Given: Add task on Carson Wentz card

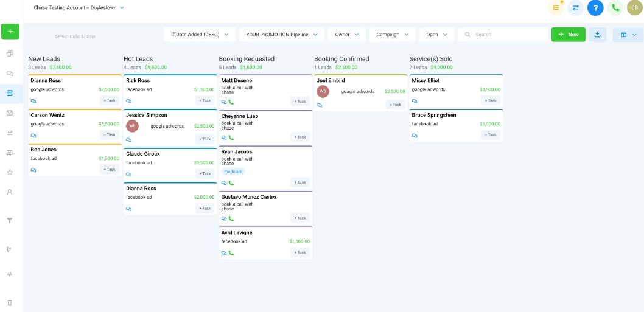Looking at the screenshot, I should point(109,134).
